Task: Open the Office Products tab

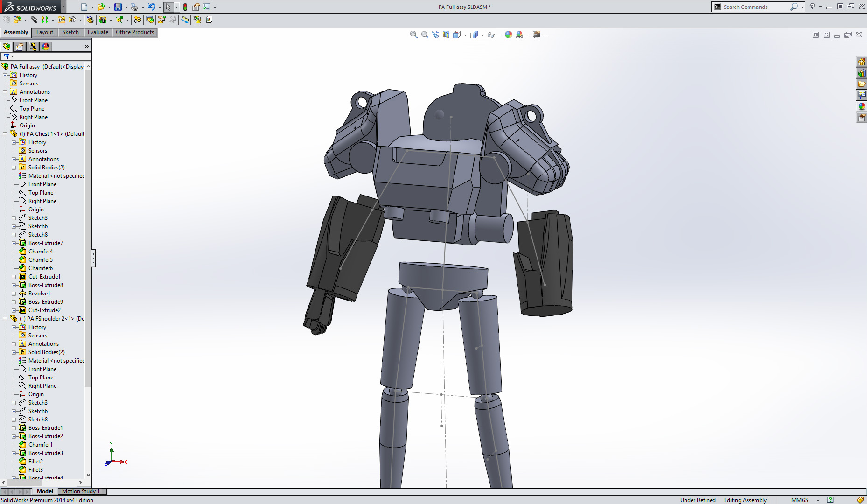Action: coord(135,32)
